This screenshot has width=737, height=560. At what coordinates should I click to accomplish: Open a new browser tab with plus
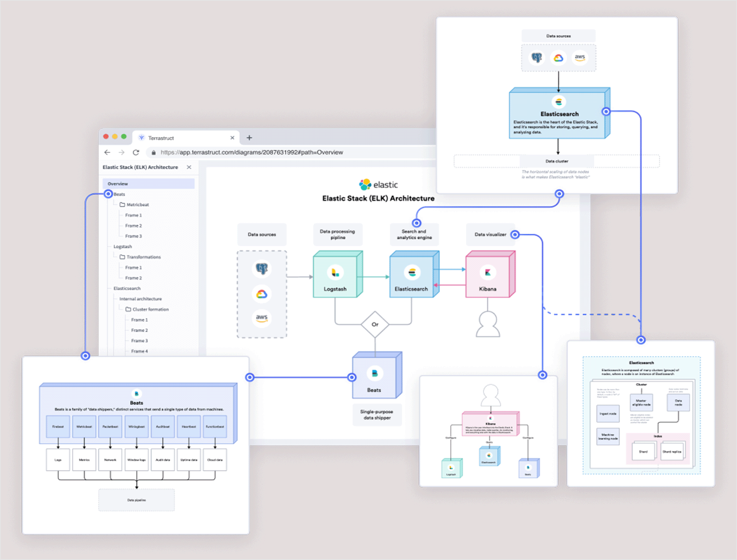pos(249,138)
